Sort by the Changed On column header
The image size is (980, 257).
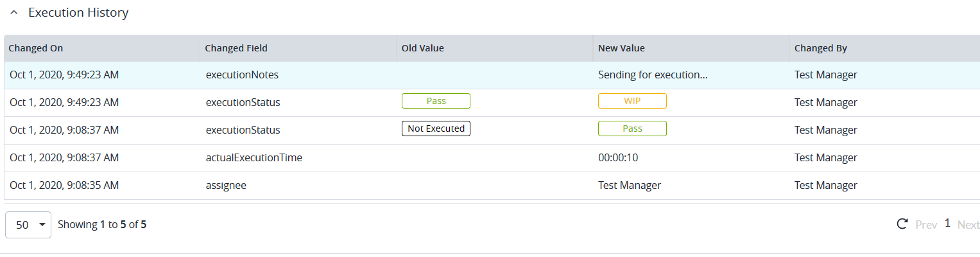pos(36,48)
